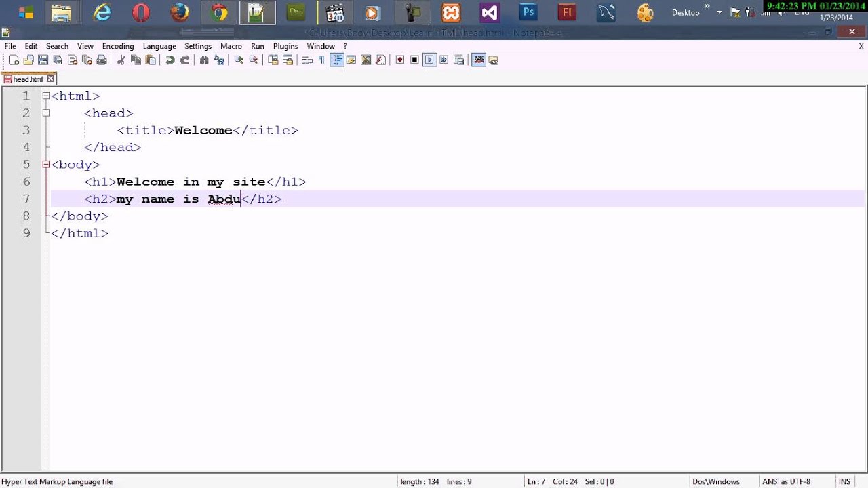Open the ? help menu
Screen dimensions: 868x488
click(x=345, y=46)
